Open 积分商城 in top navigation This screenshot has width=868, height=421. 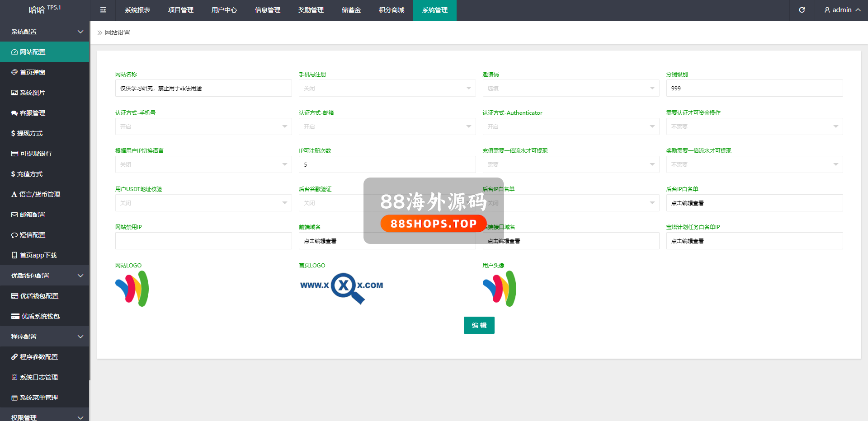[392, 10]
